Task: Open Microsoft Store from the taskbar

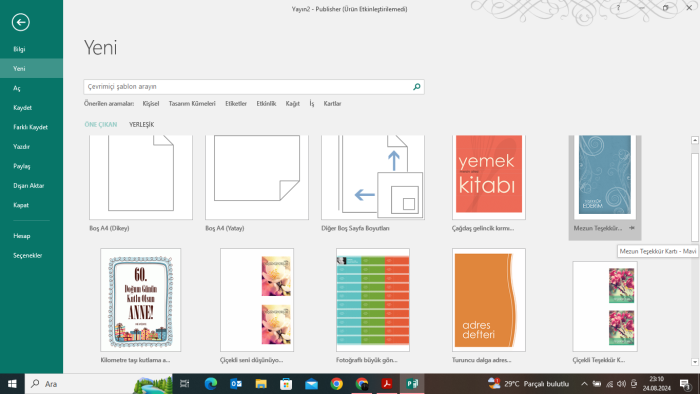Action: (x=286, y=384)
